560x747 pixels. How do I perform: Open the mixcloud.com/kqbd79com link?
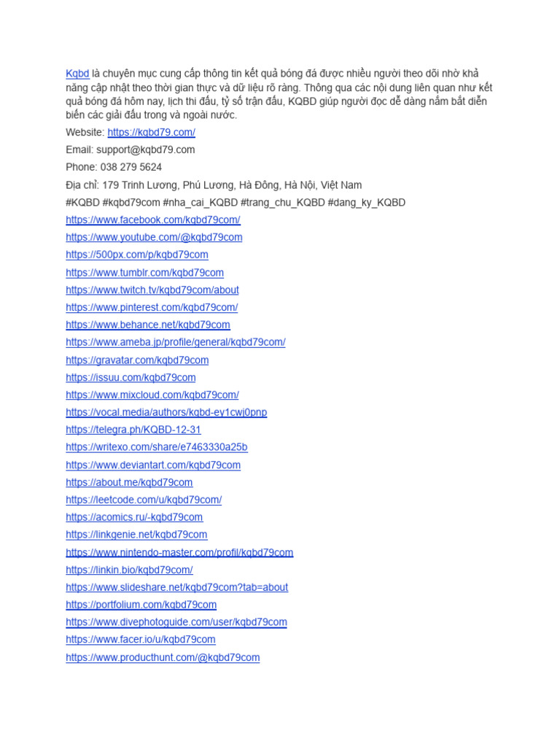152,395
